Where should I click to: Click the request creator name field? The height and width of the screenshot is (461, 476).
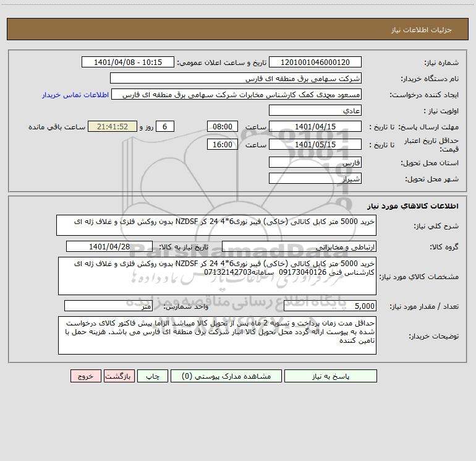click(237, 94)
